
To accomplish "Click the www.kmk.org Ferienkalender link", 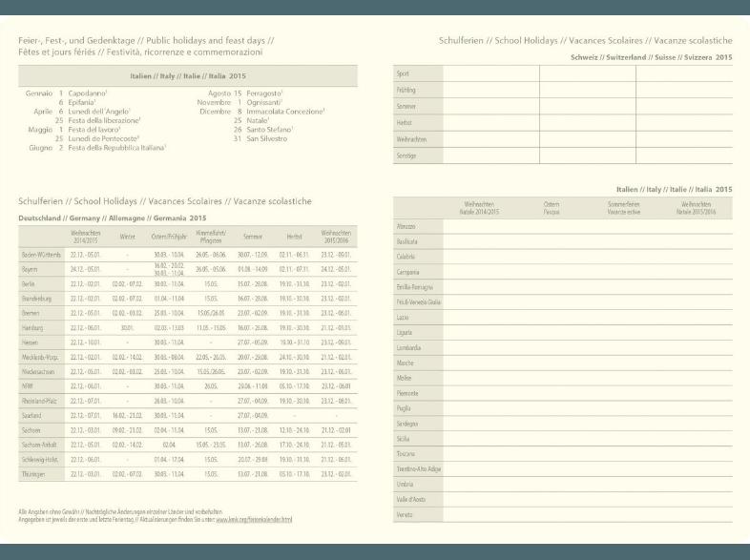I will (x=254, y=519).
